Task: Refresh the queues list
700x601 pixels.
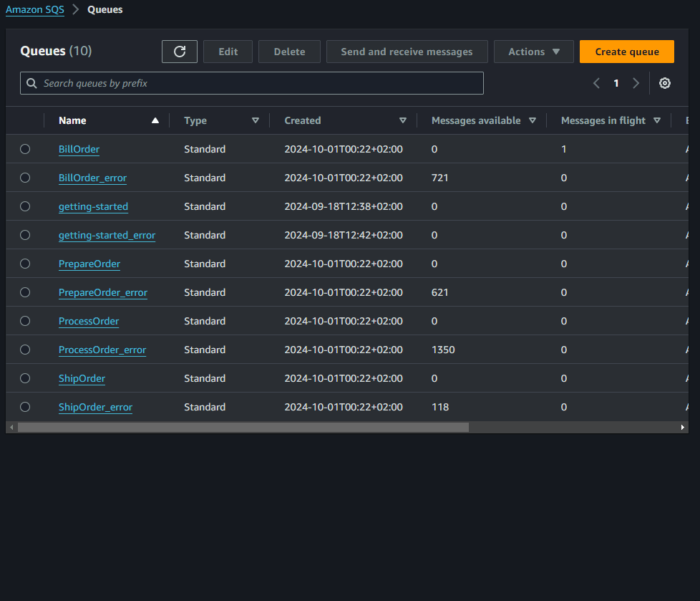Action: click(180, 51)
